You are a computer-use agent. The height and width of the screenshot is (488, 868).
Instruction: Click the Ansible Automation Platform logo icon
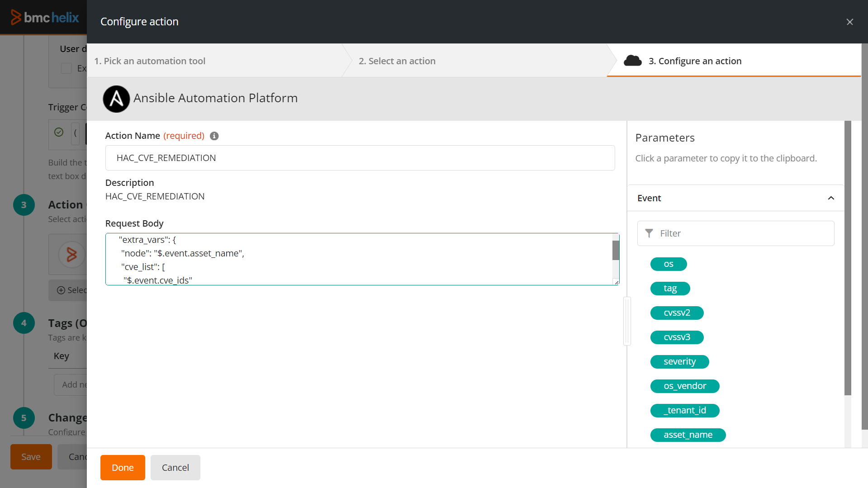(116, 99)
